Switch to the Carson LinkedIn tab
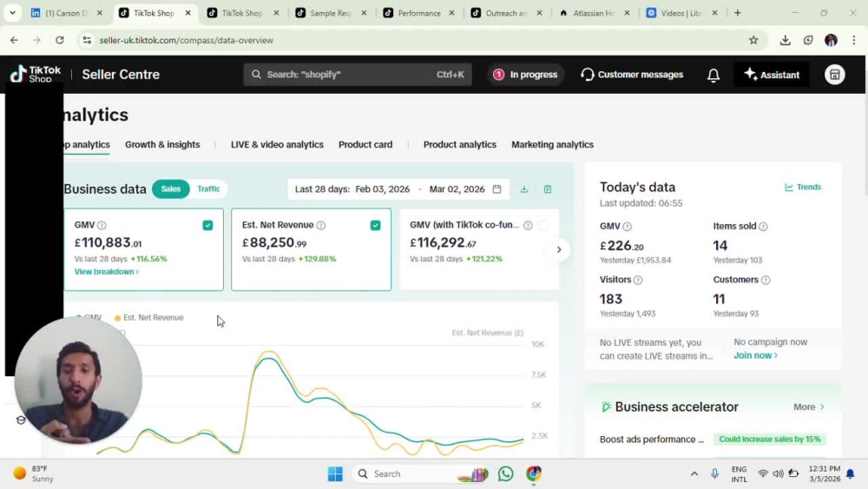 66,13
